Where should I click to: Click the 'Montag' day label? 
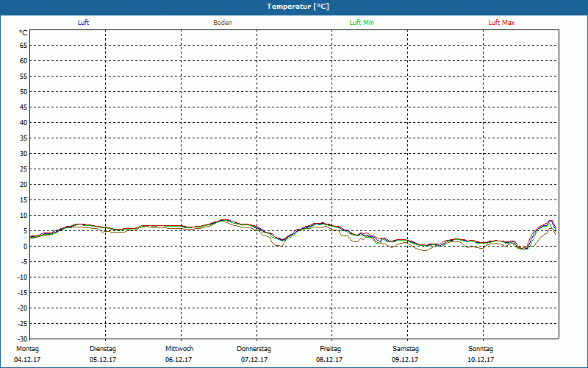tap(27, 349)
